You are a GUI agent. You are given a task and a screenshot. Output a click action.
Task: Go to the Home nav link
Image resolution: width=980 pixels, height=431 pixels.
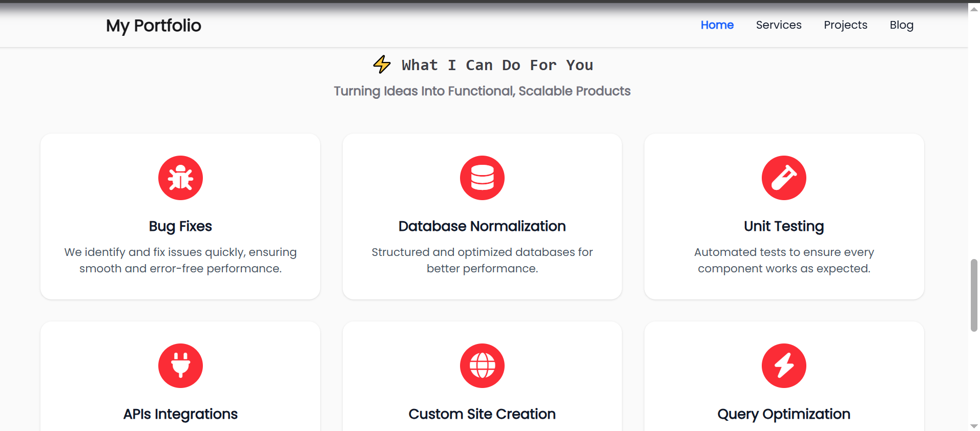717,25
